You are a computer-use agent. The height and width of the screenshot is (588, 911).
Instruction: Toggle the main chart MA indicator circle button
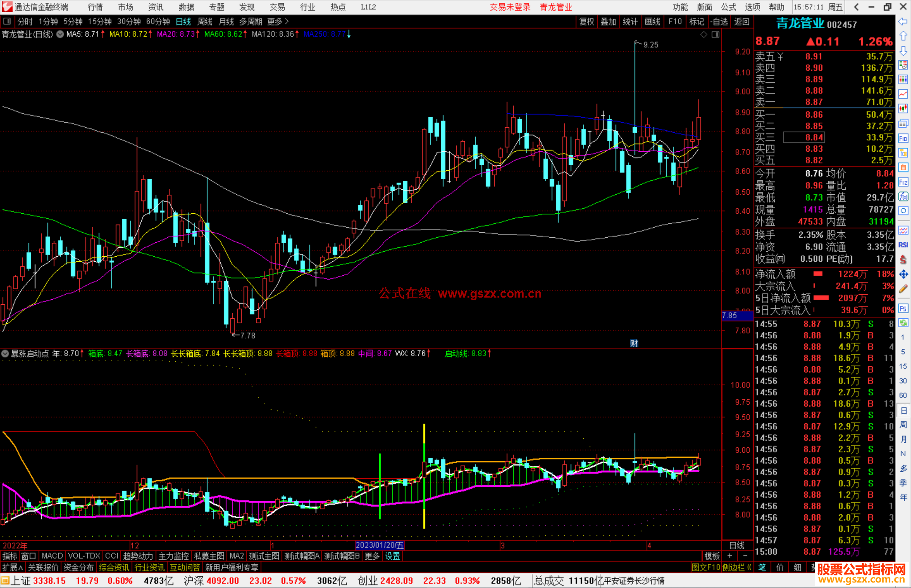(x=60, y=34)
